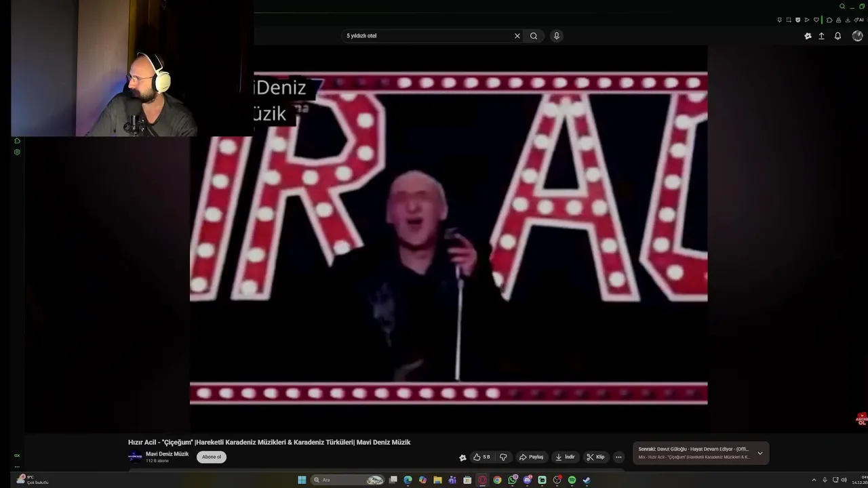Dislike the video with thumbs down
868x488 pixels.
(x=503, y=457)
